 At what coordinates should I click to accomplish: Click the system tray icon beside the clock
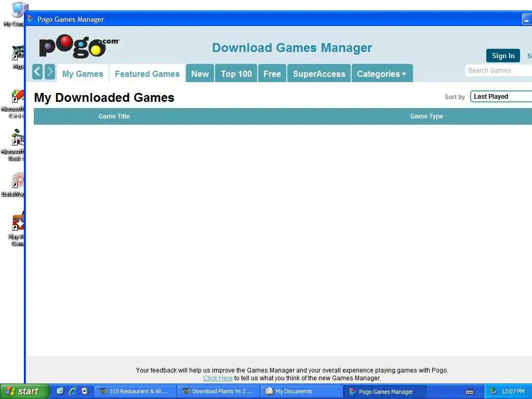coord(493,391)
